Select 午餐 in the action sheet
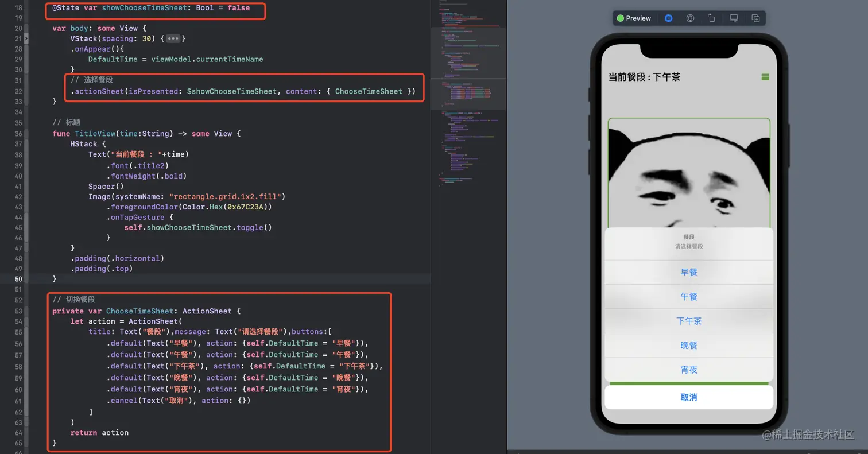The width and height of the screenshot is (868, 454). coord(689,297)
